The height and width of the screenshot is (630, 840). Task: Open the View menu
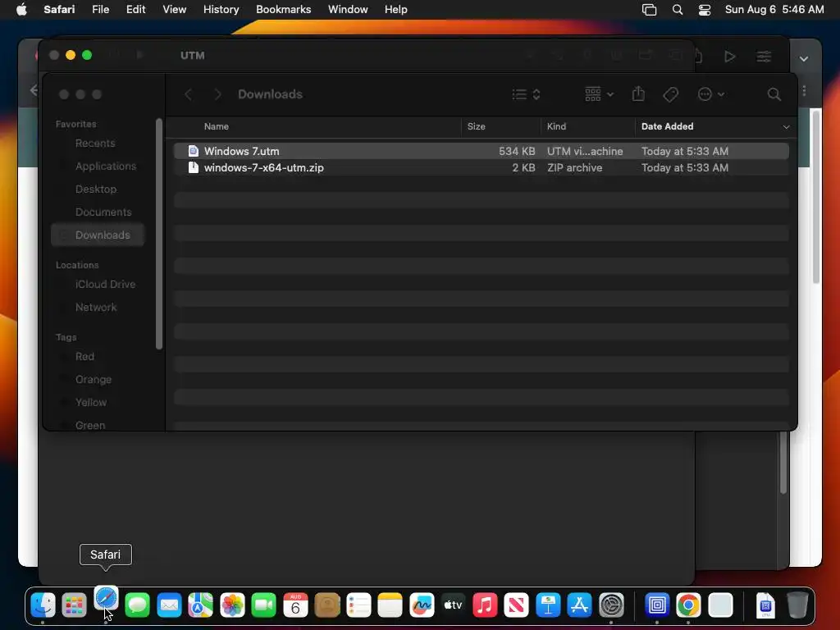pyautogui.click(x=174, y=10)
